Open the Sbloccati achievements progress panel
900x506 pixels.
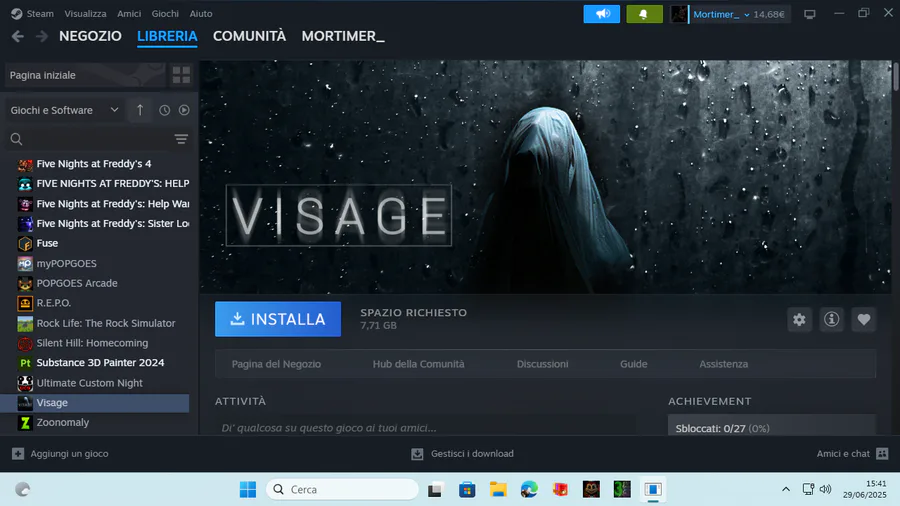pyautogui.click(x=771, y=426)
